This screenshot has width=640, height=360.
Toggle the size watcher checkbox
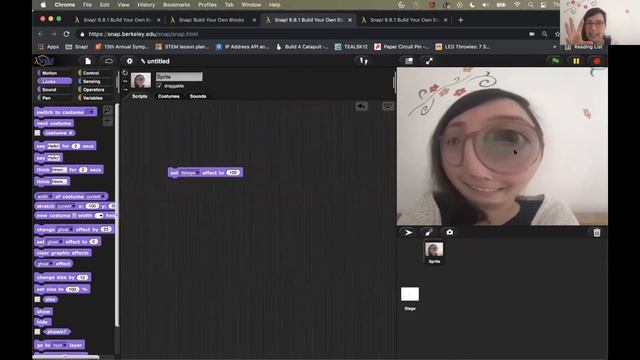pyautogui.click(x=38, y=299)
